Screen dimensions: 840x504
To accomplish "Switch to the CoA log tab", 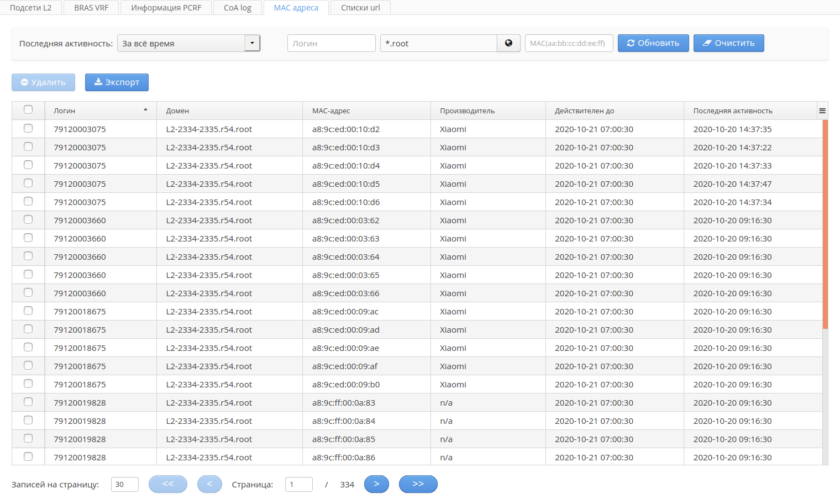I will click(237, 8).
